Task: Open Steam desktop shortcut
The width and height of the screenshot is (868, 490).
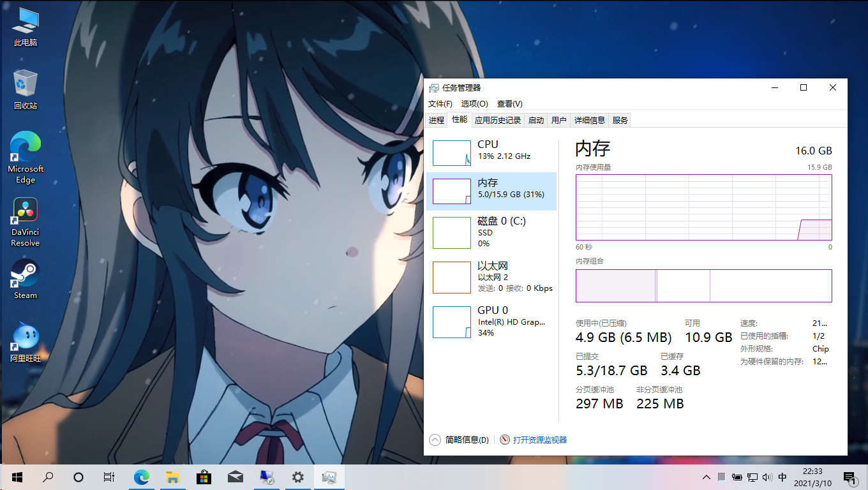Action: point(26,279)
